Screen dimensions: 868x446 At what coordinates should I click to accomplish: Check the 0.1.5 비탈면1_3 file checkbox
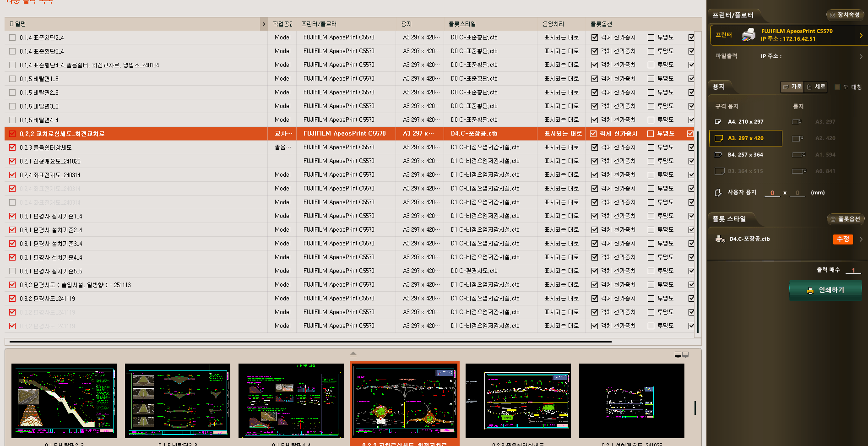click(12, 79)
